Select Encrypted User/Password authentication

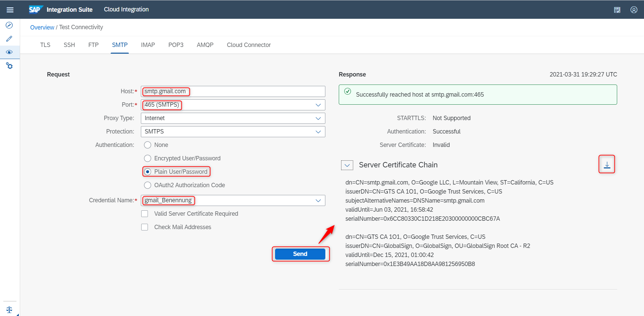tap(148, 158)
